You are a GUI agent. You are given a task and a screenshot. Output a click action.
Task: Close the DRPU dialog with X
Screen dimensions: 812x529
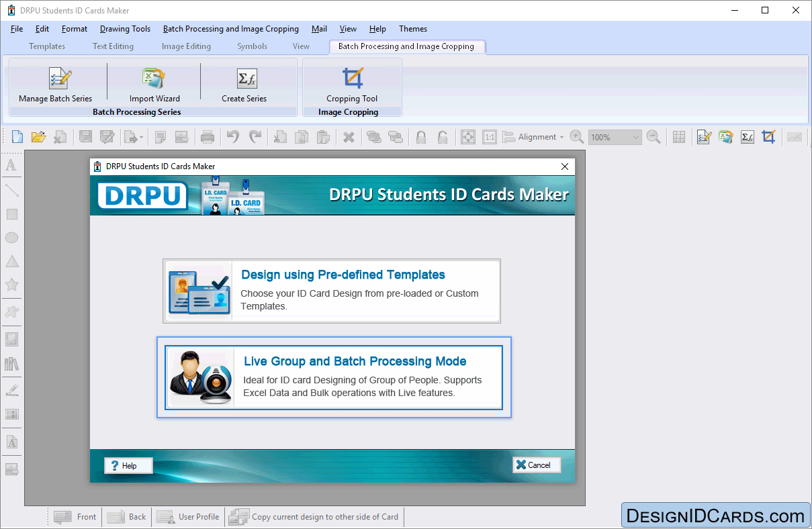coord(564,166)
